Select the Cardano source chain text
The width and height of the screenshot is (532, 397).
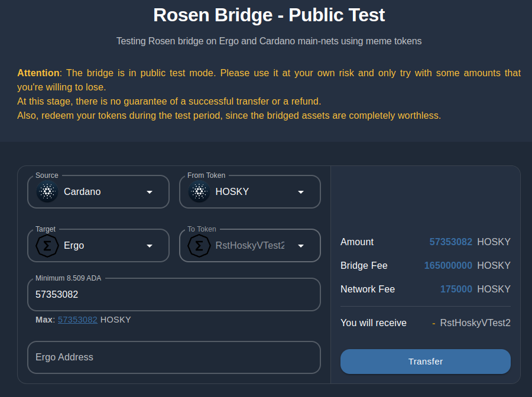pyautogui.click(x=82, y=191)
